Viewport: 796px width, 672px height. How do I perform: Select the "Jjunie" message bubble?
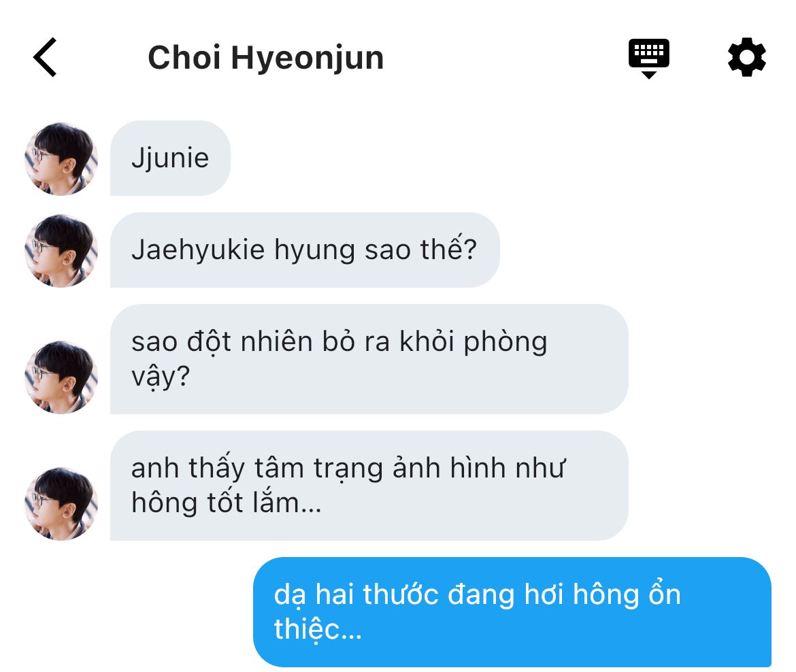pos(170,158)
